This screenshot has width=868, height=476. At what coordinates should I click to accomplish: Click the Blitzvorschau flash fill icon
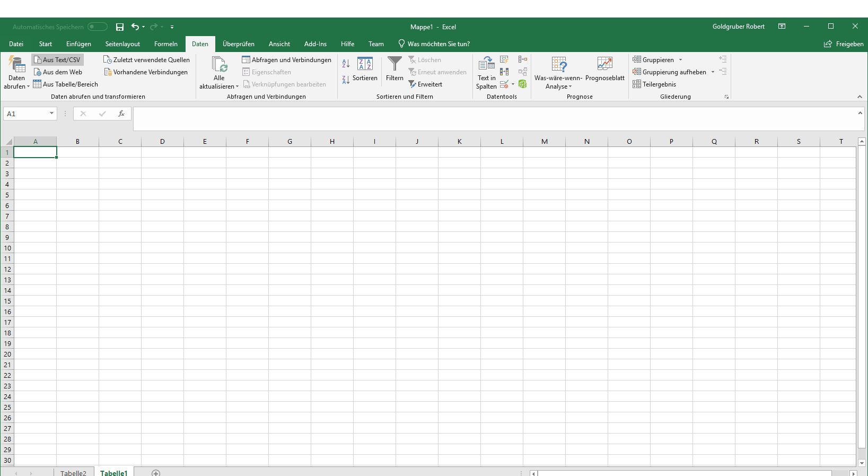504,59
